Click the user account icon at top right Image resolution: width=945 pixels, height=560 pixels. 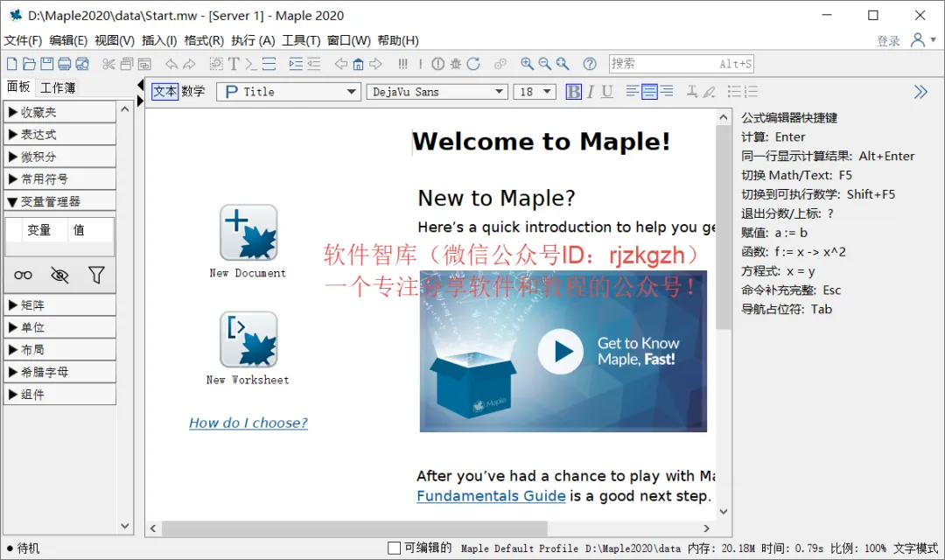[918, 40]
